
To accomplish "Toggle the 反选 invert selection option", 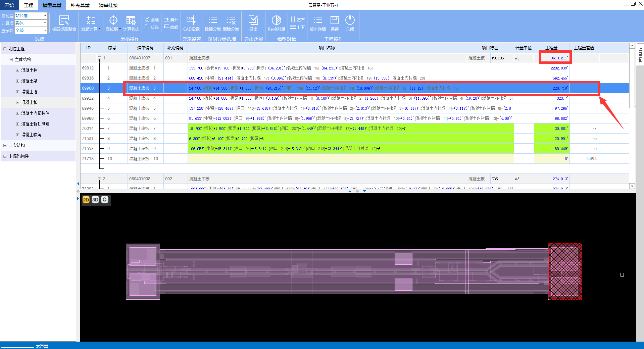I will pyautogui.click(x=152, y=27).
